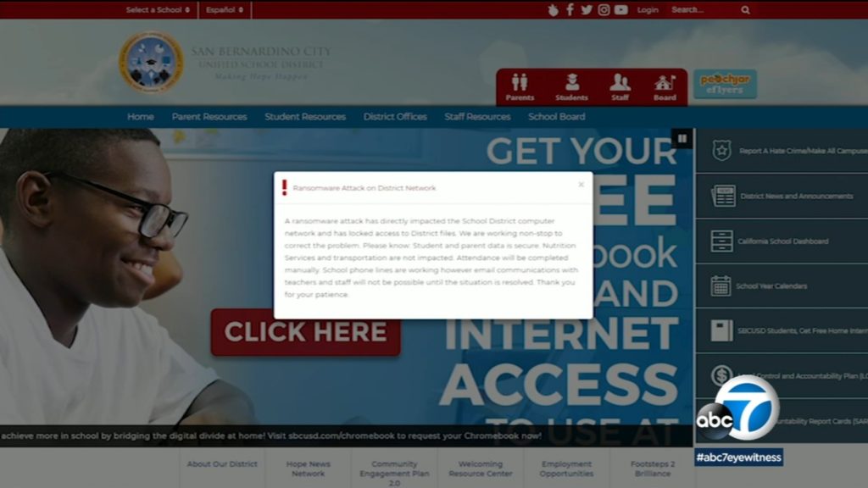Click the Ransomware Attack on District Network title
Screen dimensions: 868x488
pyautogui.click(x=364, y=188)
